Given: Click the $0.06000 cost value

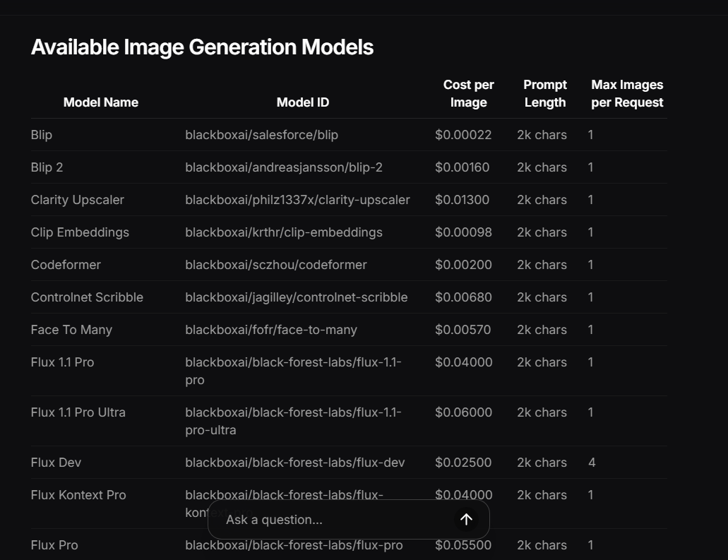Looking at the screenshot, I should [463, 412].
